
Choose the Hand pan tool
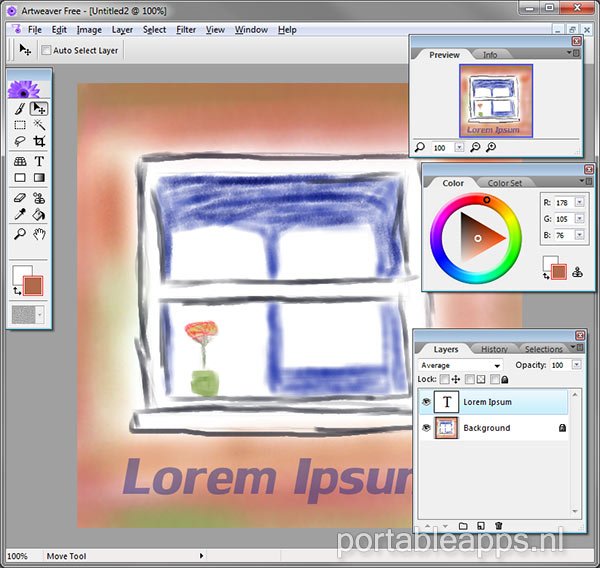(x=39, y=234)
